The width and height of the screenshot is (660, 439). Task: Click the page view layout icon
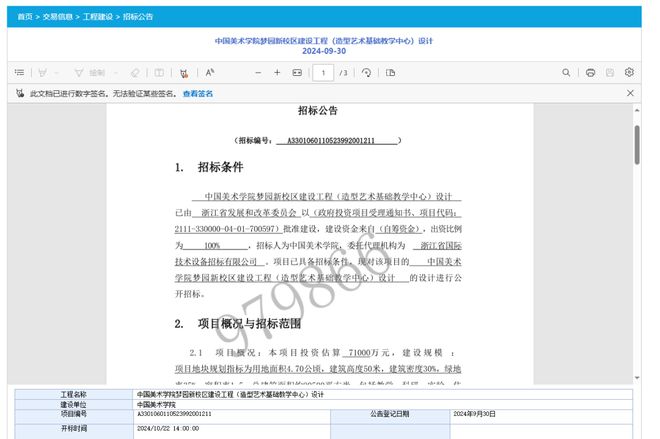[x=391, y=73]
